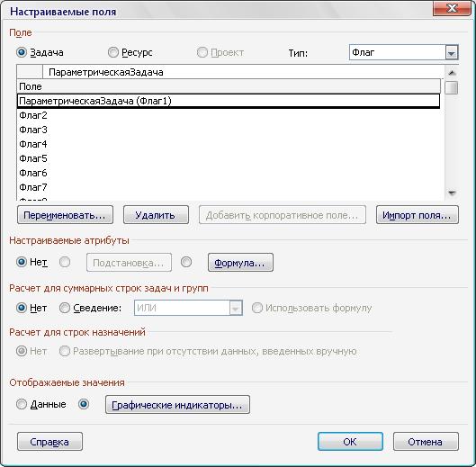Image resolution: width=476 pixels, height=467 pixels.
Task: Click the Импорт поля... button
Action: pos(418,215)
